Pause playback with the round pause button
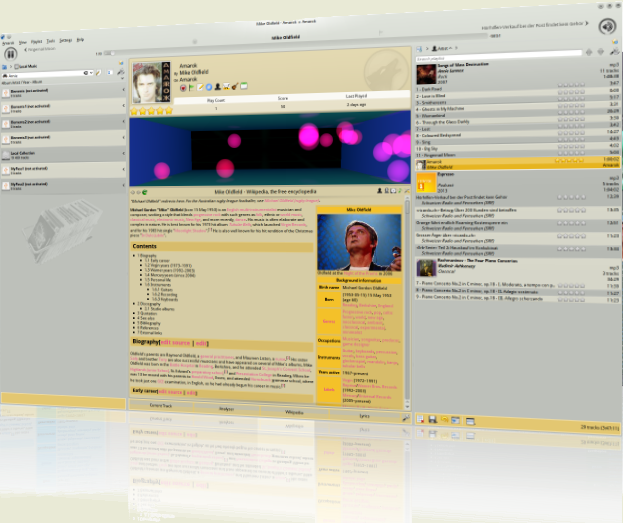The width and height of the screenshot is (623, 523). point(11,54)
